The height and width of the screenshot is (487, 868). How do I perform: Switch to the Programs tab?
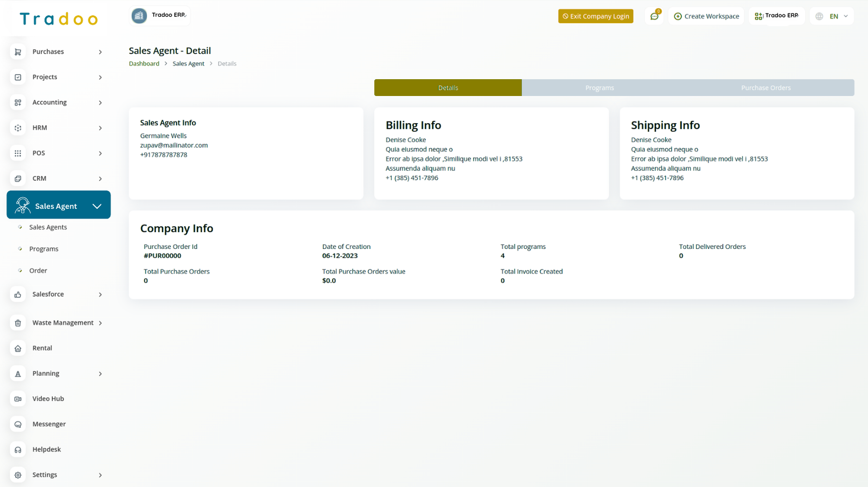(x=599, y=88)
